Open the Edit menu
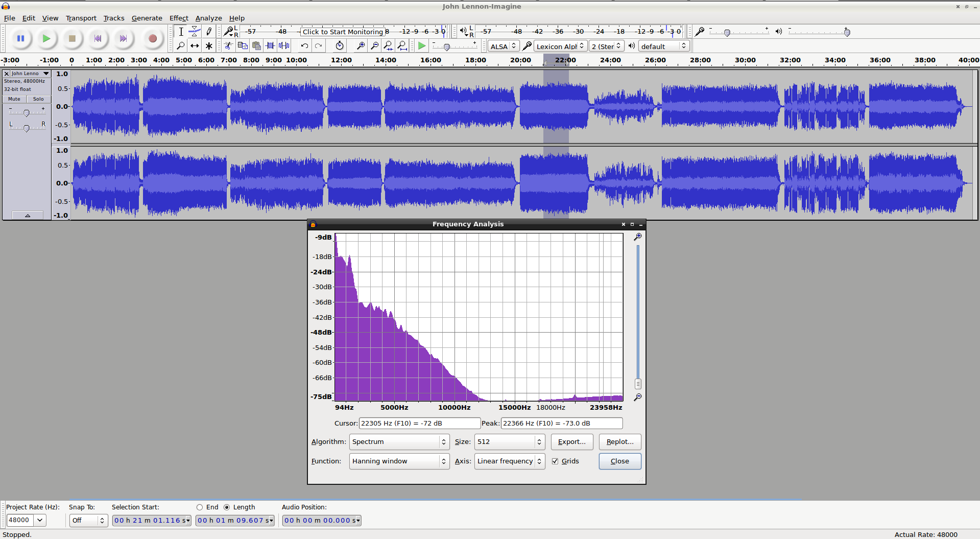The width and height of the screenshot is (980, 539). pos(29,18)
